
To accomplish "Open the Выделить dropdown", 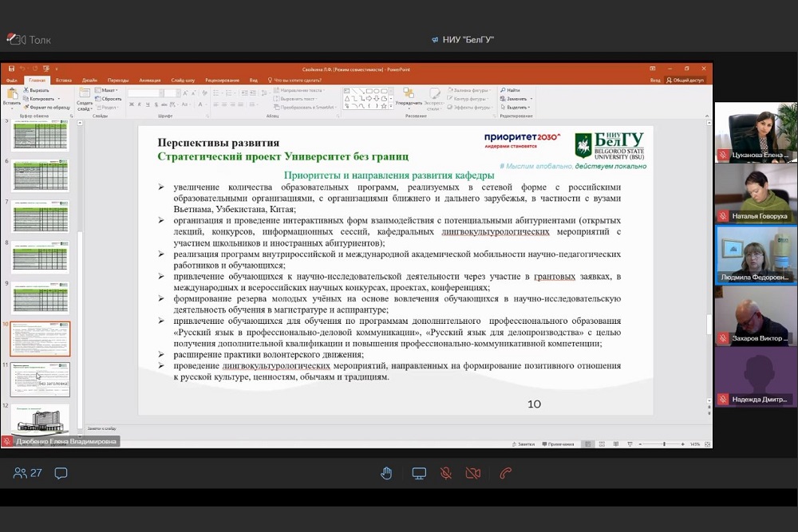I will [x=517, y=107].
